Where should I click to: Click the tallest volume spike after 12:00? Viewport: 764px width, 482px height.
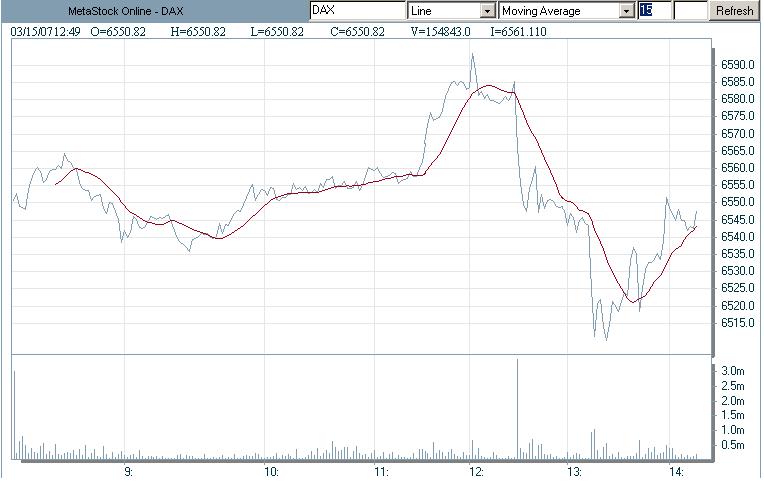tap(517, 408)
